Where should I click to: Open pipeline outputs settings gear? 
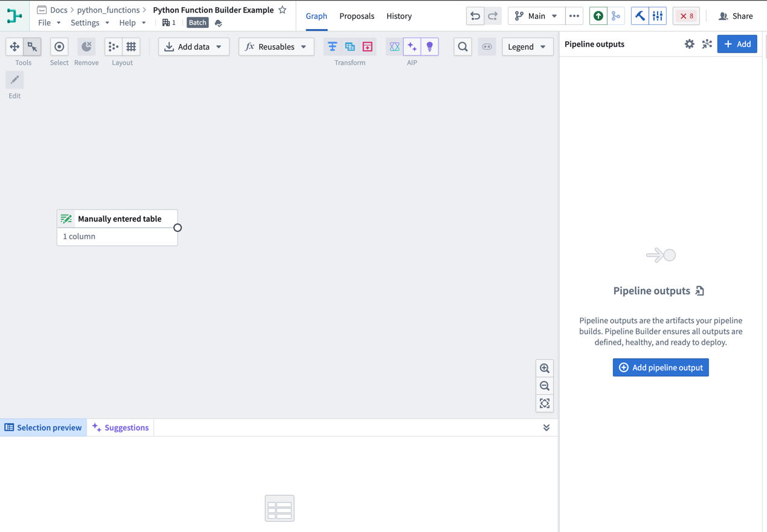689,44
